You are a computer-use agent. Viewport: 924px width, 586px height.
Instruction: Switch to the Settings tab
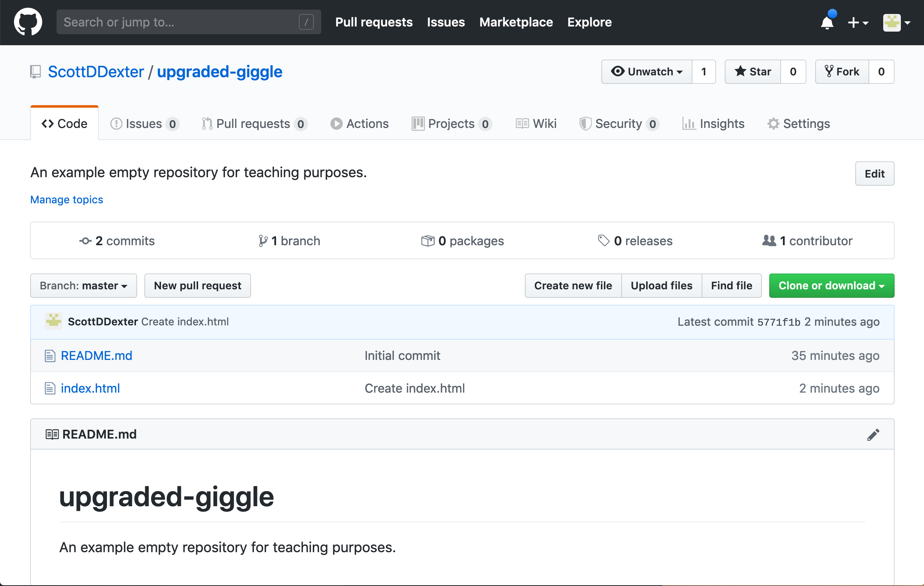[x=799, y=124]
